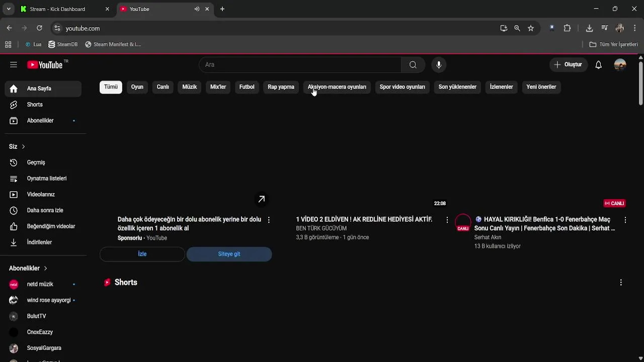
Task: Select the Spor video oyunları chip
Action: pyautogui.click(x=403, y=87)
